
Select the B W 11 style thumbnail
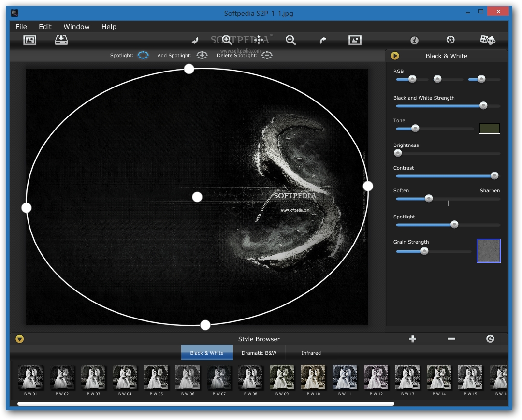pos(345,377)
